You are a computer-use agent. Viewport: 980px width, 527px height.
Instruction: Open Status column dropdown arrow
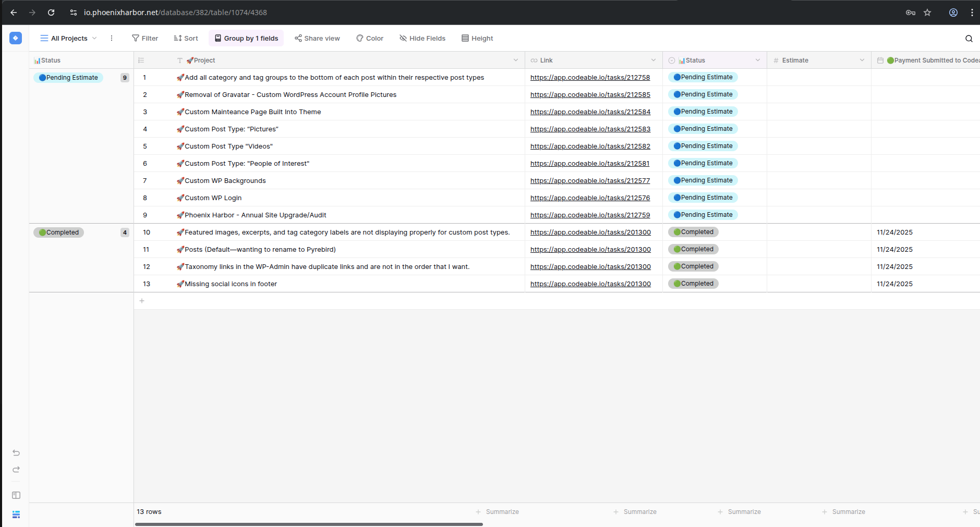[758, 60]
